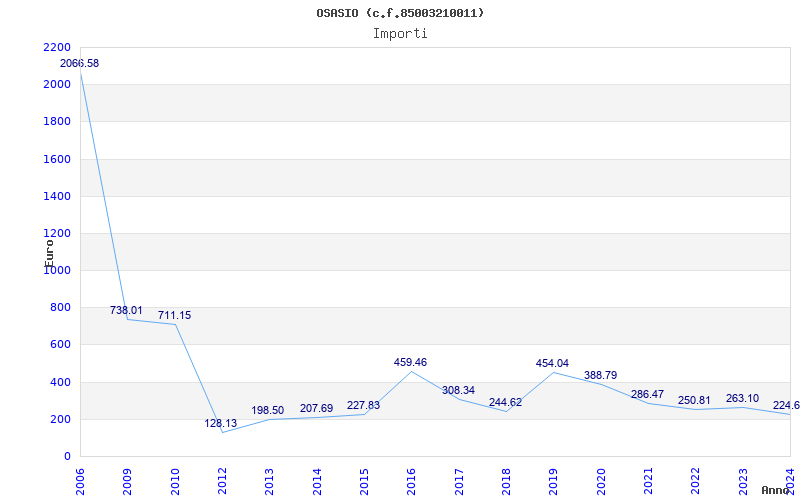Click the 800 value on Euro axis
This screenshot has height=500, width=800.
(x=60, y=308)
